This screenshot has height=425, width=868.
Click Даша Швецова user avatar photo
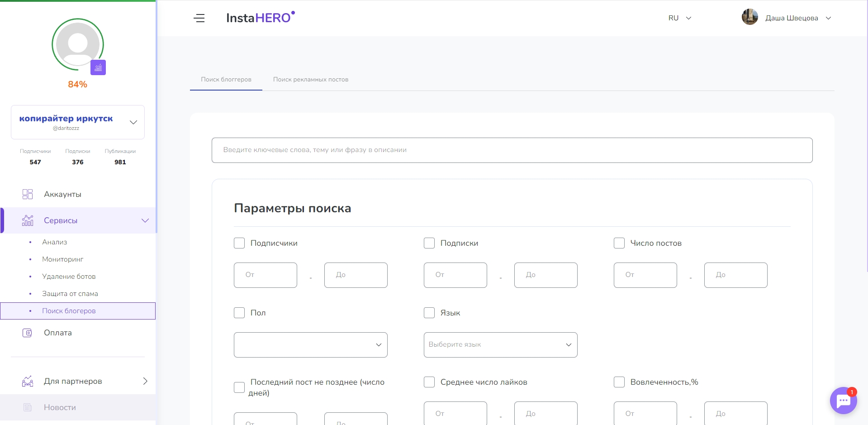click(x=749, y=17)
